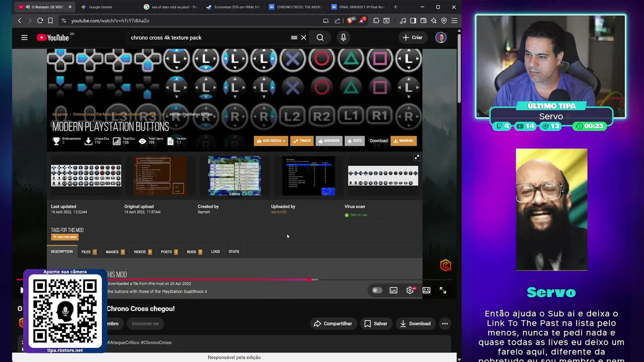Go back with browser back arrow

[20, 21]
